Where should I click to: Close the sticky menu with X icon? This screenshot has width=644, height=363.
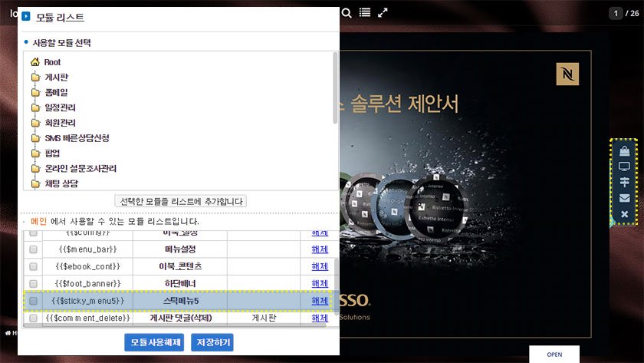tap(624, 214)
